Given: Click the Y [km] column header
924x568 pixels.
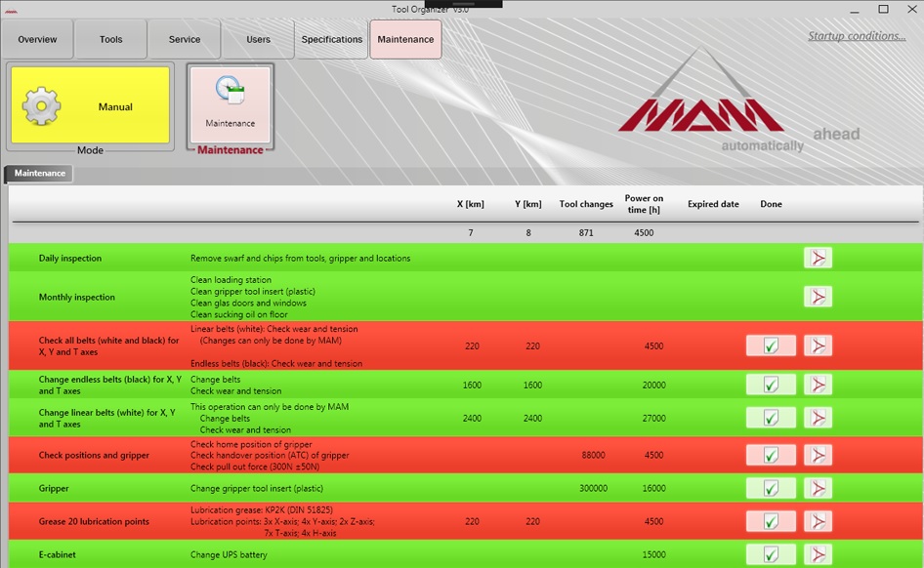Looking at the screenshot, I should coord(528,204).
